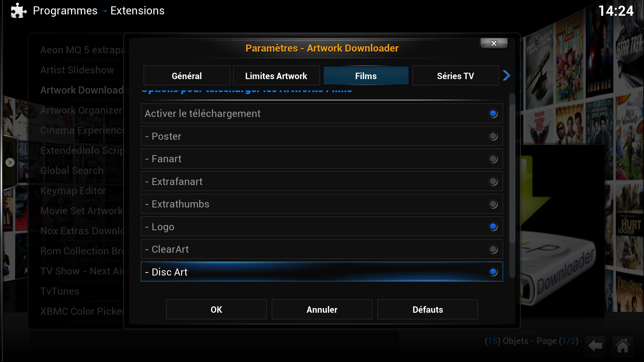Toggle Extrafanart radio button
The height and width of the screenshot is (362, 644).
tap(493, 181)
